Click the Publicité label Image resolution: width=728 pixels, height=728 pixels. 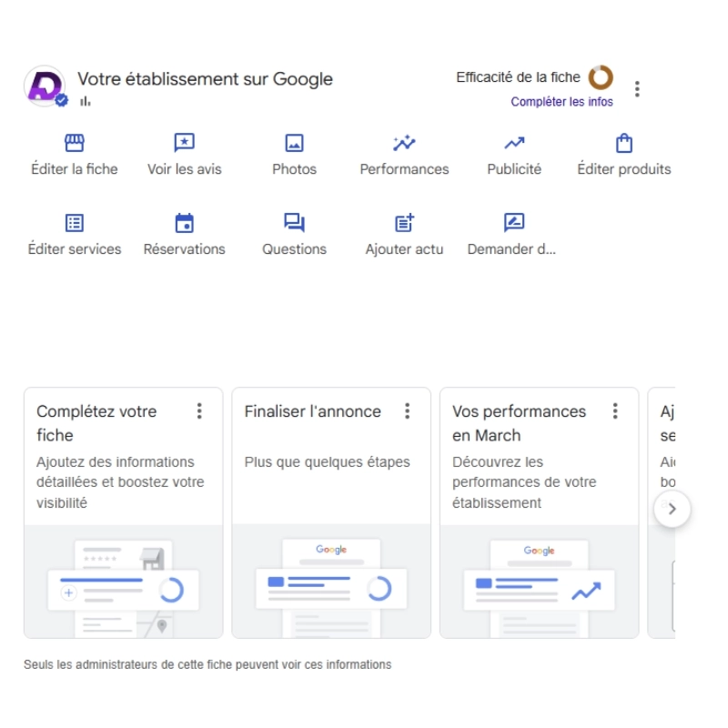tap(514, 169)
